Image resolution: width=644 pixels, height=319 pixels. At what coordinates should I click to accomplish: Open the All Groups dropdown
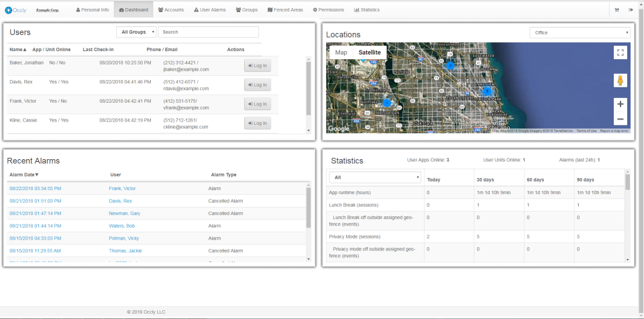[x=136, y=32]
